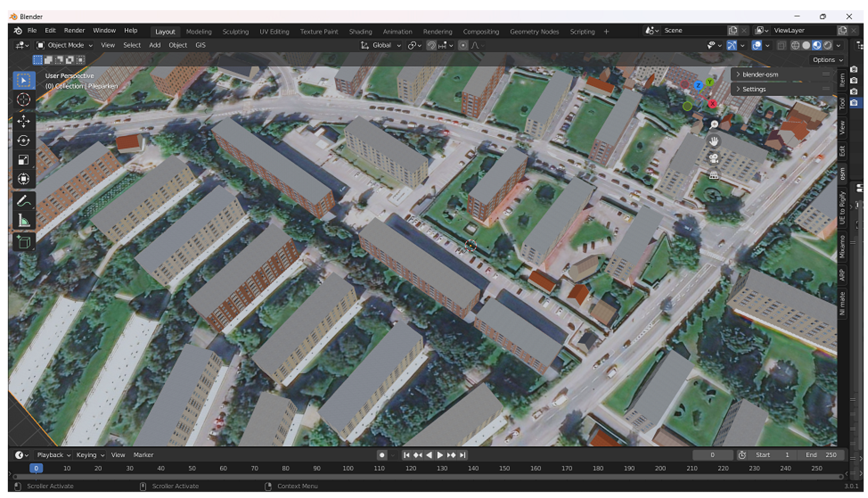The image size is (868, 498).
Task: Select the Rotate tool
Action: (x=24, y=140)
